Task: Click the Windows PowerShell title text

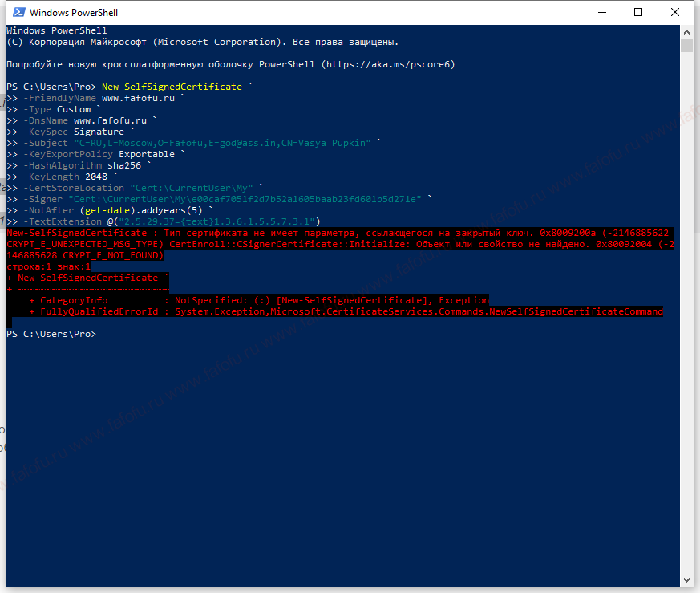Action: coord(74,13)
